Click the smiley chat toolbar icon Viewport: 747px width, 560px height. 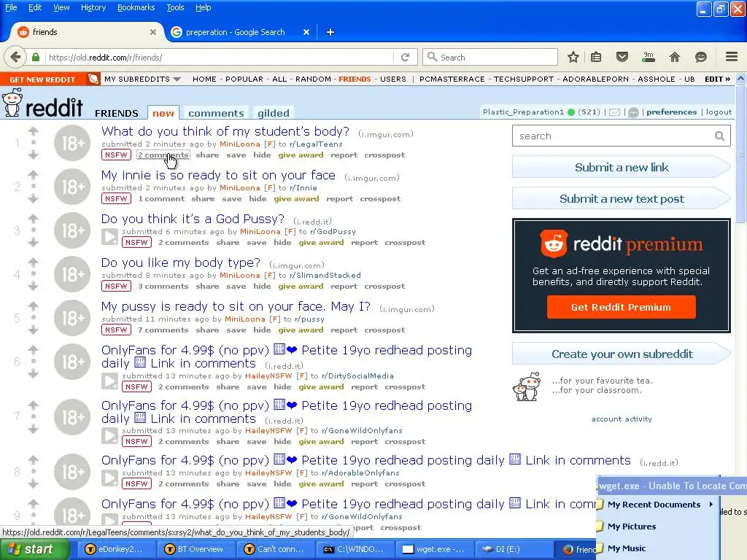point(701,57)
